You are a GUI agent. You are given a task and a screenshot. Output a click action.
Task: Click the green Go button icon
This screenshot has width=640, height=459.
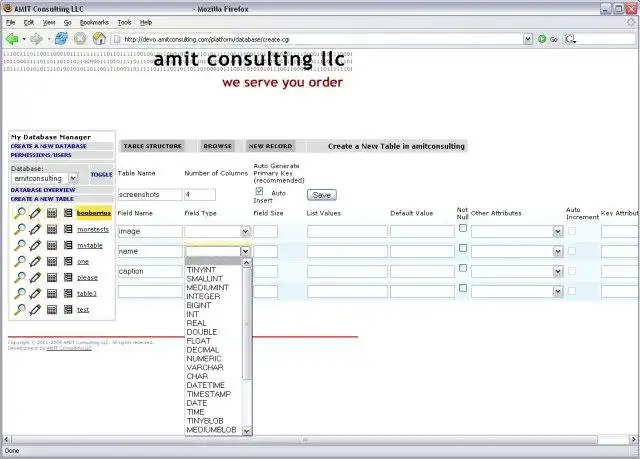(542, 39)
